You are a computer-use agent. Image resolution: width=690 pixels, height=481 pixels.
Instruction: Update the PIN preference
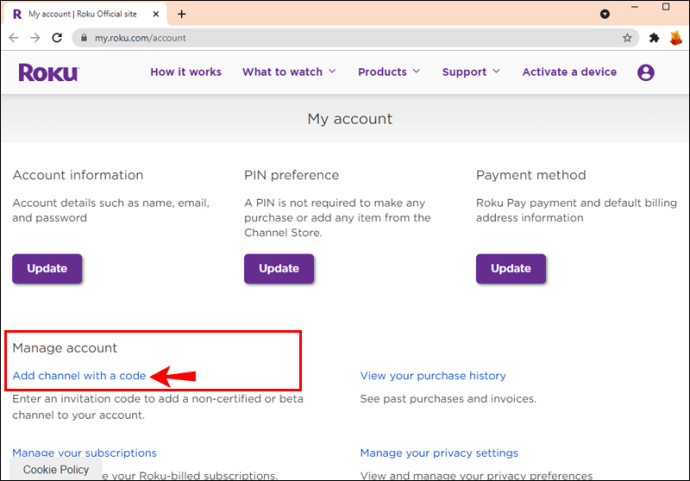(x=279, y=268)
